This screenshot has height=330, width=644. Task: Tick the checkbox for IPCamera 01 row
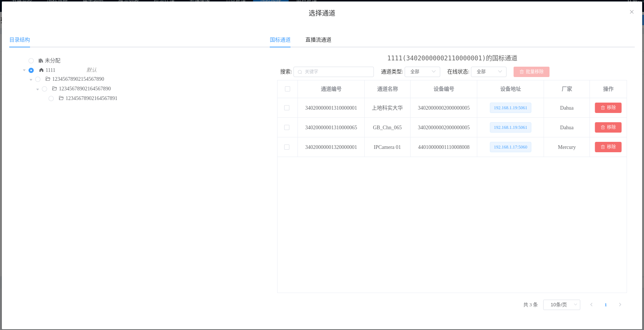[x=287, y=147]
